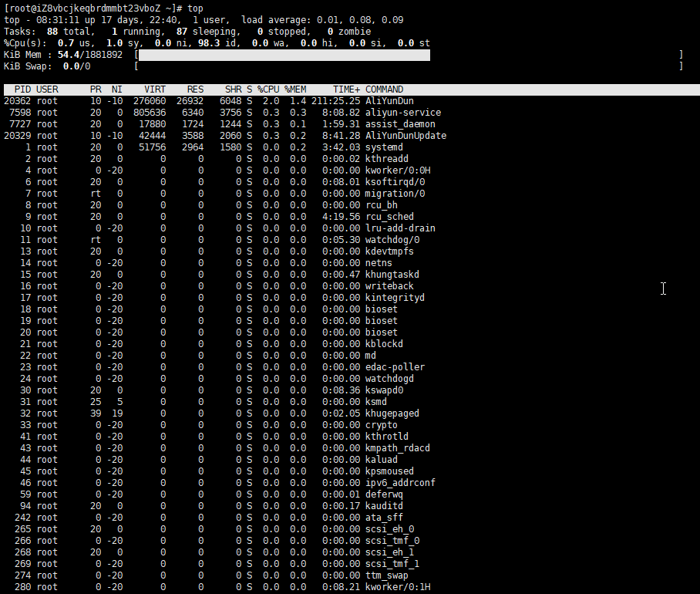Select the aliyun-service command text
This screenshot has width=700, height=594.
(x=403, y=113)
